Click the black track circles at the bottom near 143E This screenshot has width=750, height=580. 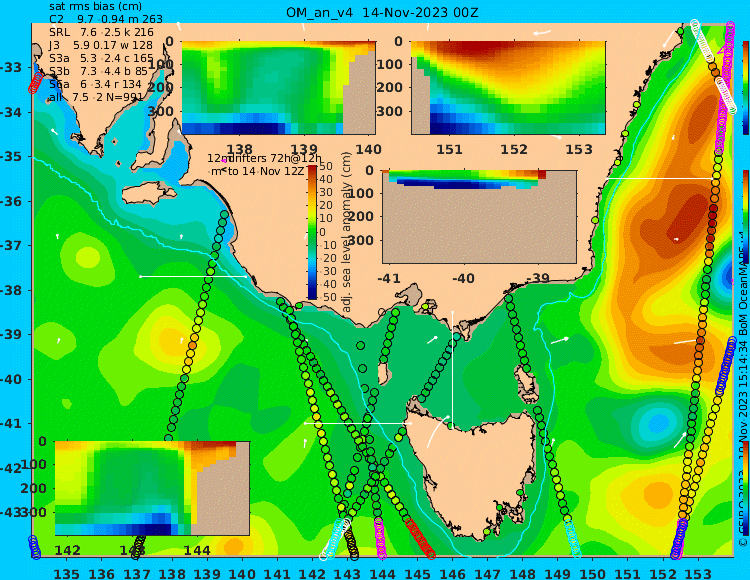(x=352, y=544)
